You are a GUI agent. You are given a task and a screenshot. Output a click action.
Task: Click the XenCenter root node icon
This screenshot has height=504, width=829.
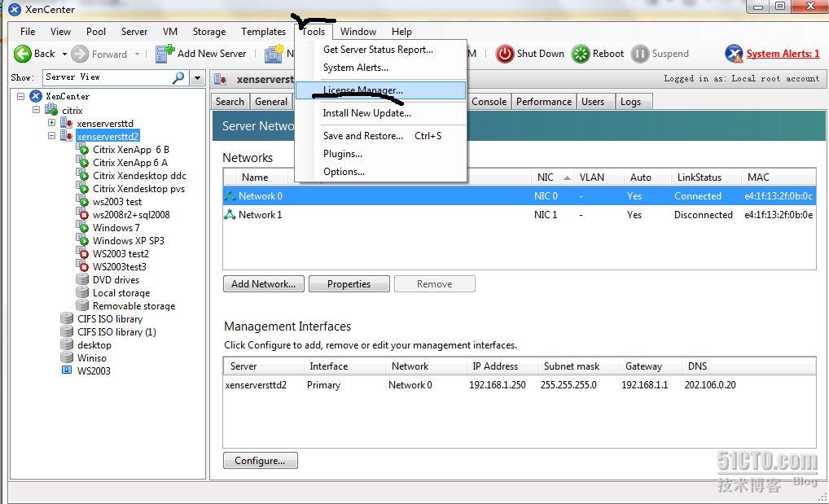(36, 96)
